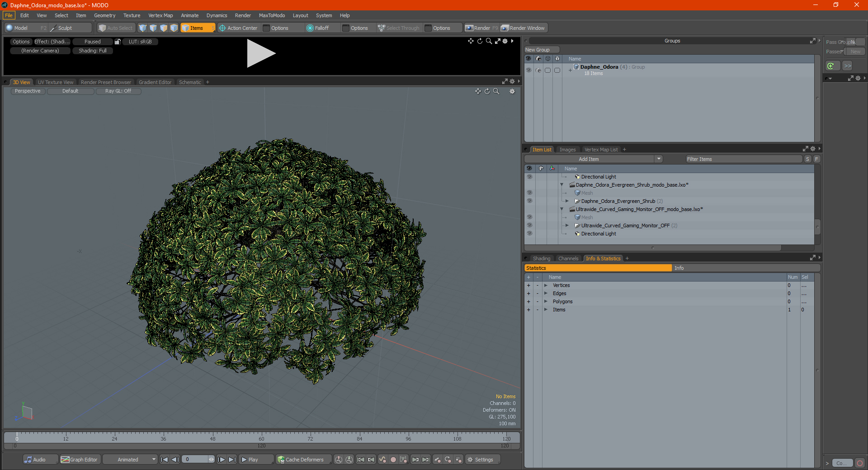Click preview render refresh icon
The width and height of the screenshot is (868, 470).
coord(480,41)
